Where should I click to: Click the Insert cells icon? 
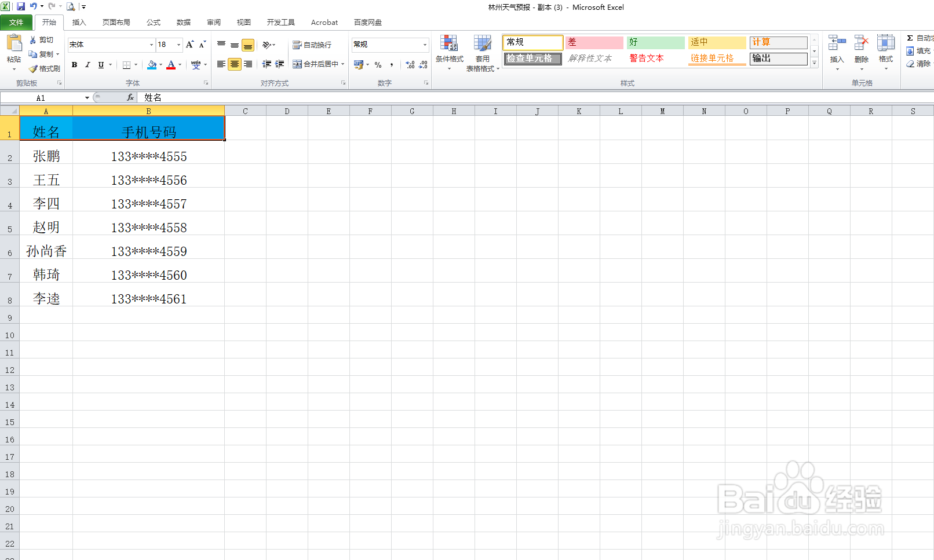click(837, 43)
